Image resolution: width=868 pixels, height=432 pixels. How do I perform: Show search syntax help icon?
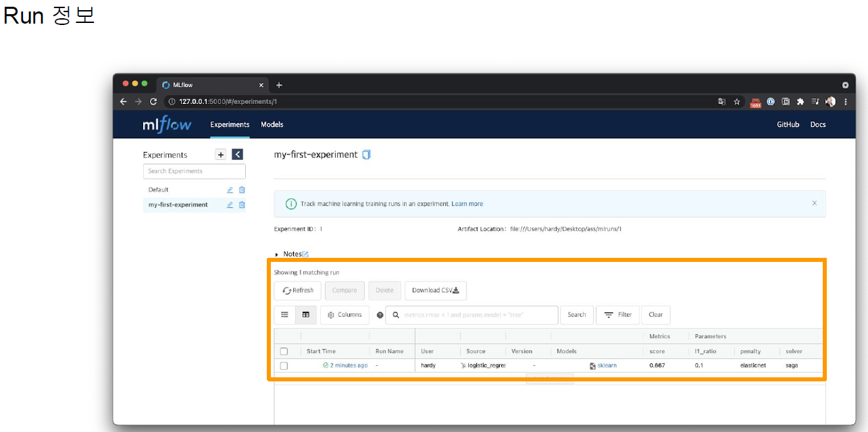(x=380, y=315)
